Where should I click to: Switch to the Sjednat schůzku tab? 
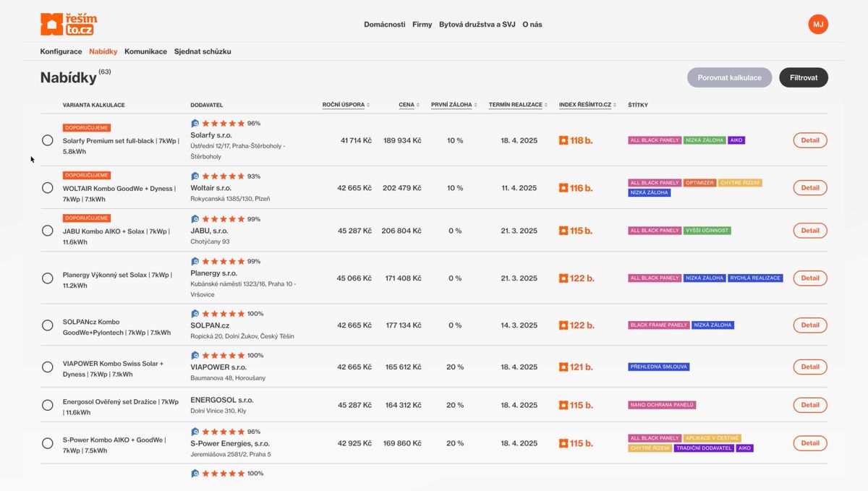tap(203, 51)
